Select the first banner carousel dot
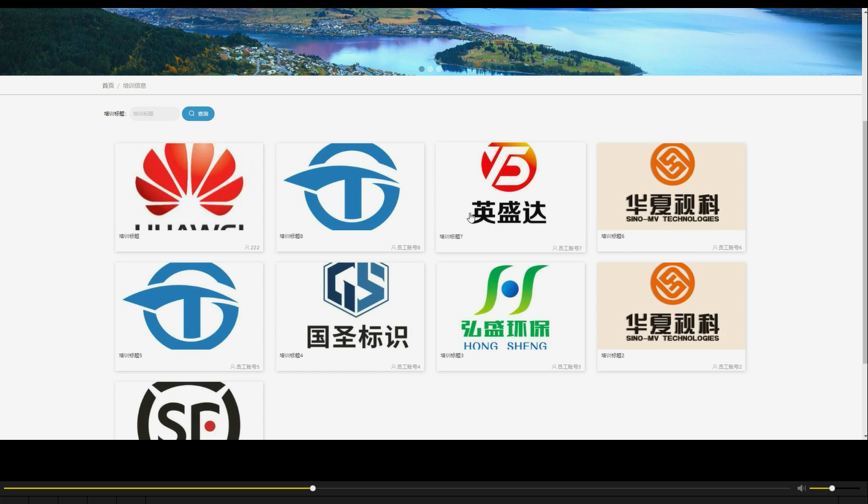 click(422, 69)
